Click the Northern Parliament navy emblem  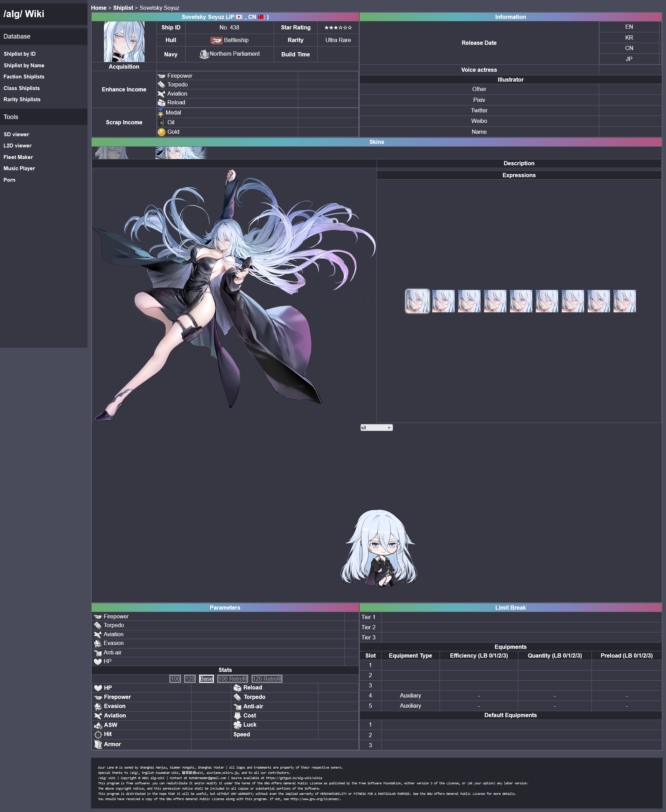(x=204, y=55)
